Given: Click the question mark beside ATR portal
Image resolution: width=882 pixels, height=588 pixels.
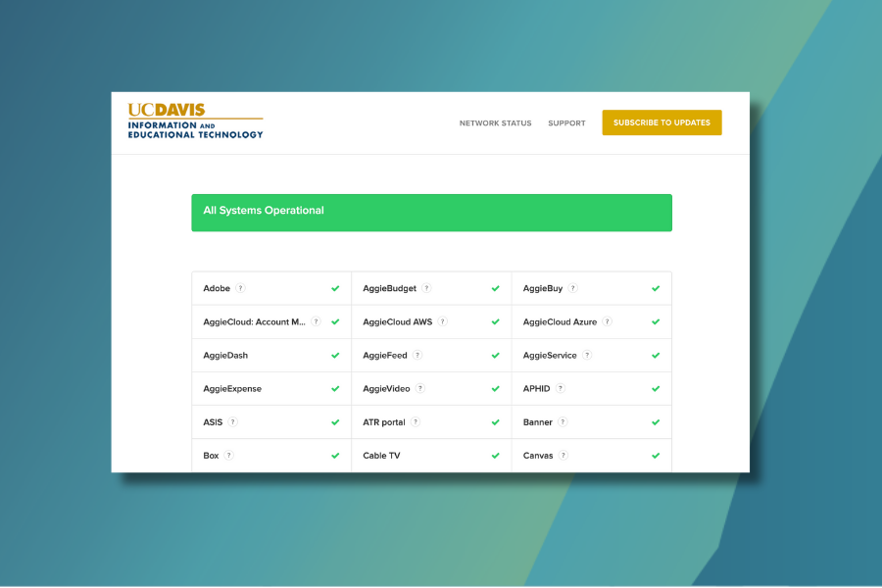Looking at the screenshot, I should coord(416,421).
